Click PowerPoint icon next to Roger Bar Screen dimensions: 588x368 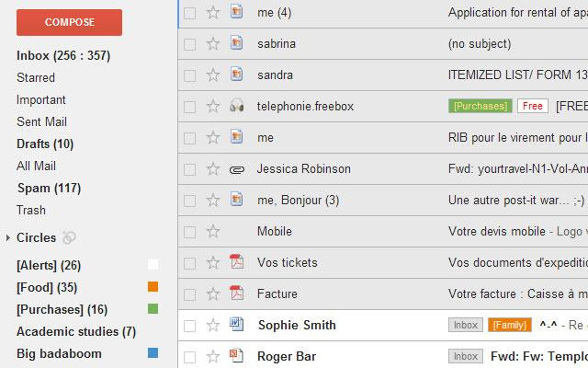coord(236,356)
